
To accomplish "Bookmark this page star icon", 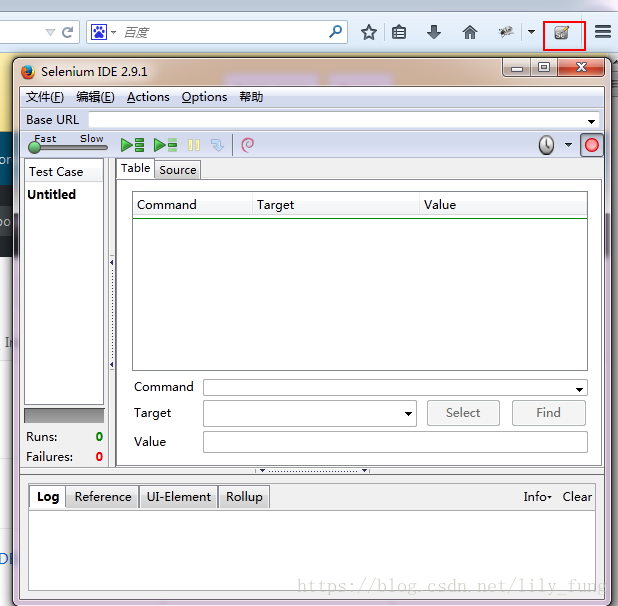I will tap(369, 32).
